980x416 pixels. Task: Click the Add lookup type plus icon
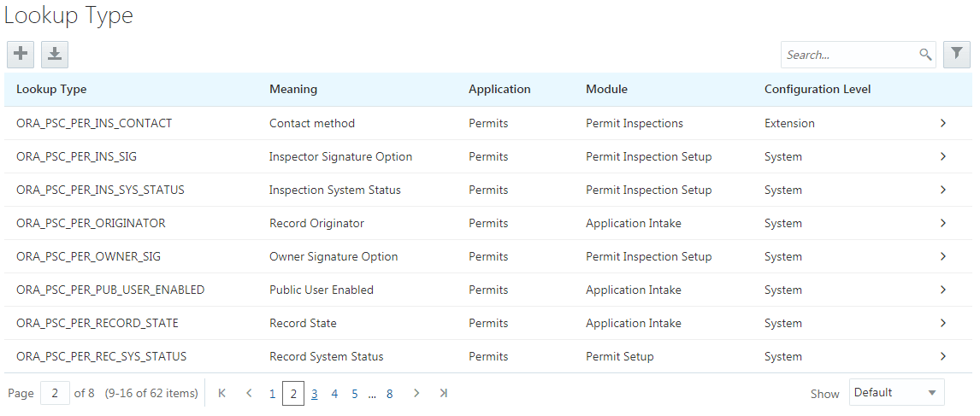21,54
